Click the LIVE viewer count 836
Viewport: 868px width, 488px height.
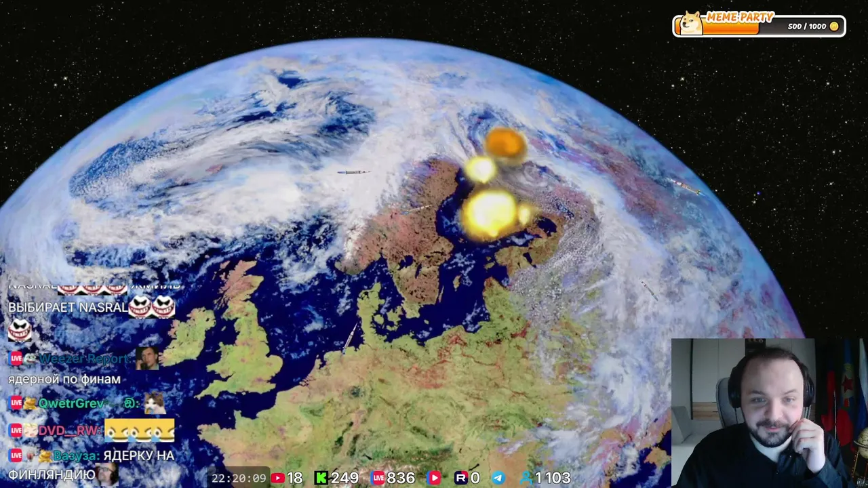pyautogui.click(x=401, y=478)
